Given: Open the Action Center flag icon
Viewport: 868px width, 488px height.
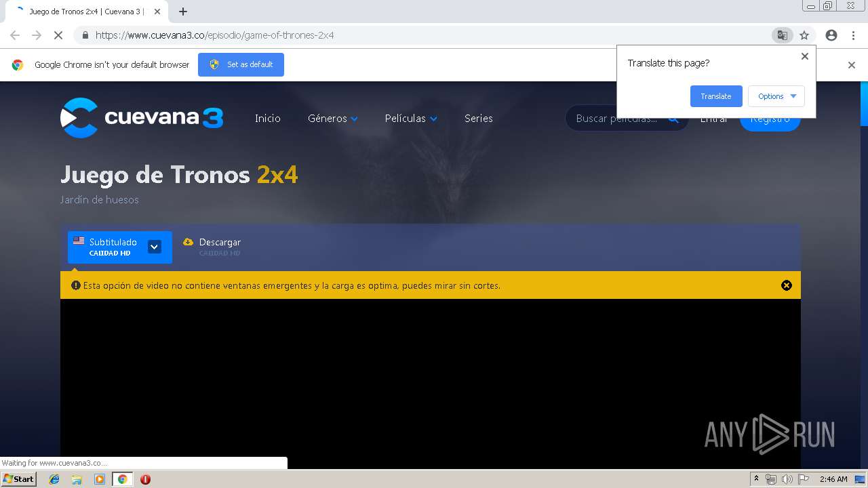Looking at the screenshot, I should click(x=804, y=479).
